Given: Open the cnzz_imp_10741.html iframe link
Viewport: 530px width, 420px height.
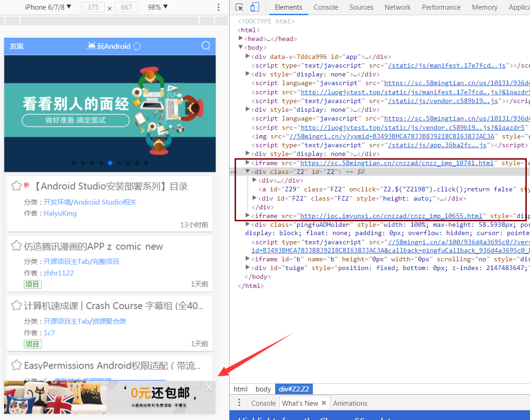Looking at the screenshot, I should tap(397, 163).
